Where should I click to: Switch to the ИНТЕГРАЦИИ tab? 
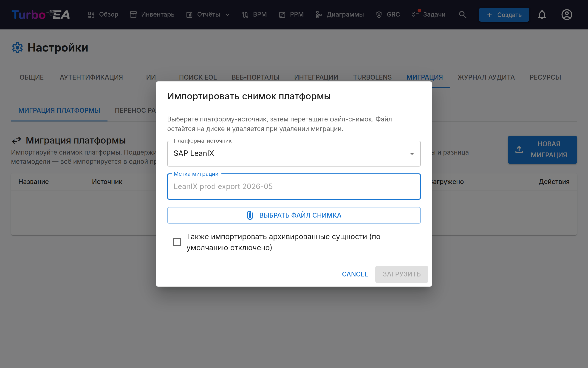[316, 77]
